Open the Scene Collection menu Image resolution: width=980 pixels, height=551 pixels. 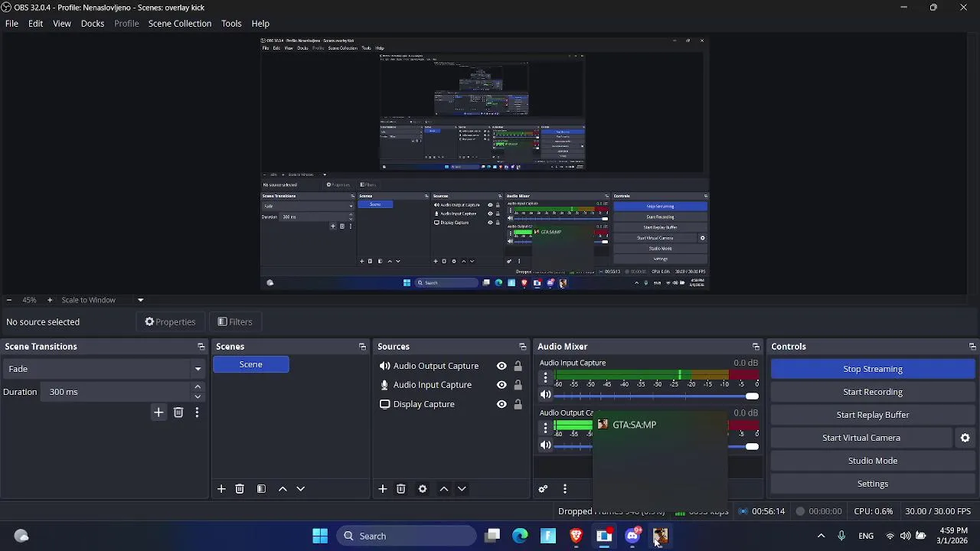[x=180, y=24]
